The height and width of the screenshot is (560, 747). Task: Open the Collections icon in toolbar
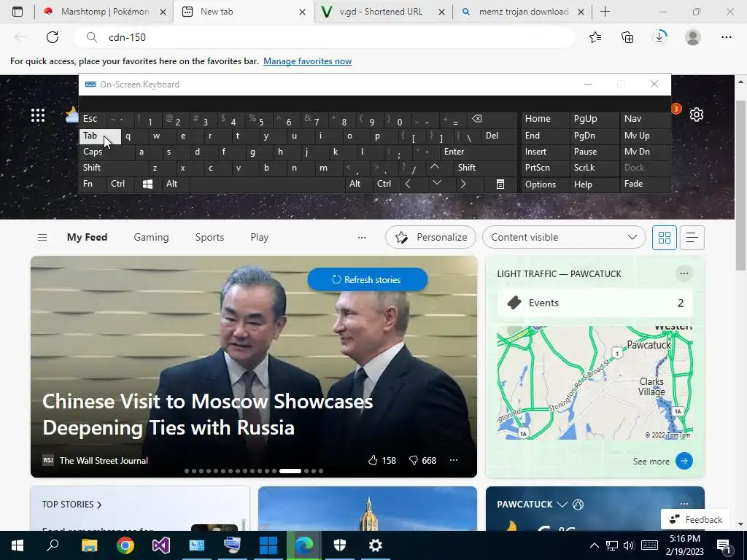tap(627, 37)
